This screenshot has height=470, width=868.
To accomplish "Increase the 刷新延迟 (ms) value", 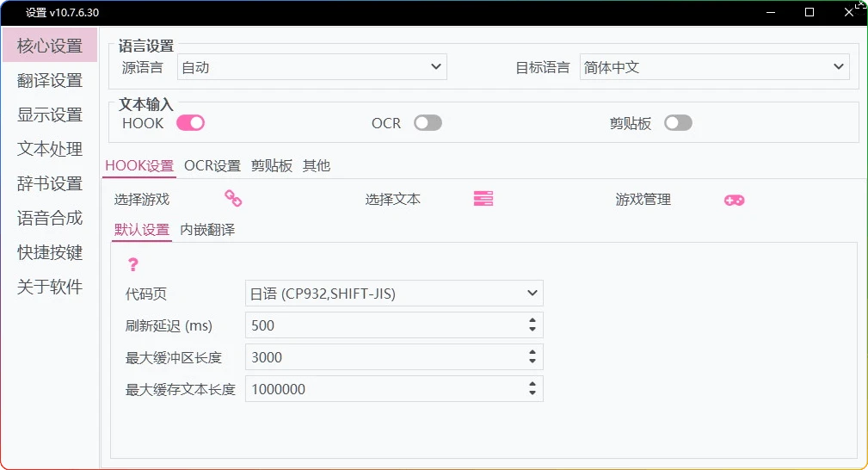I will click(532, 320).
